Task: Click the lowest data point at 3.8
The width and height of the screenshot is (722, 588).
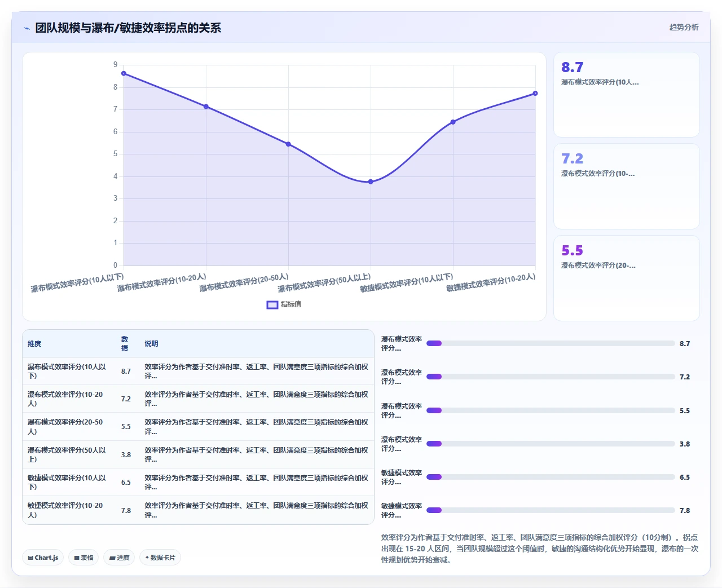Action: tap(371, 182)
